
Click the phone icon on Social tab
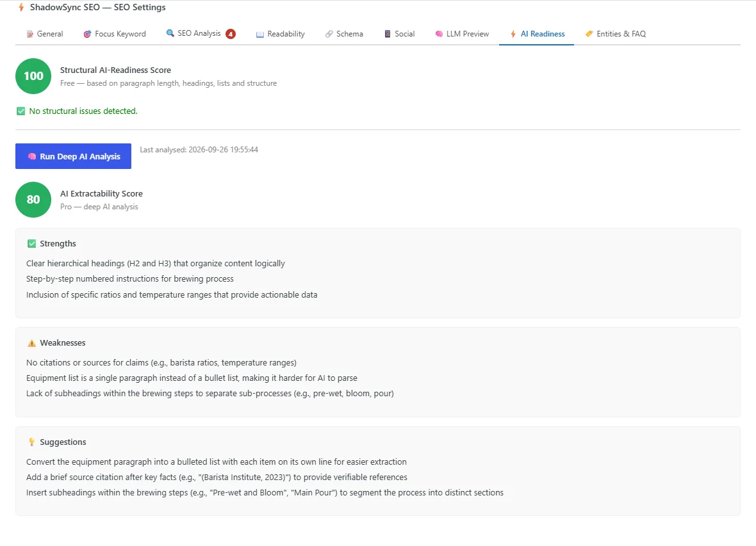click(387, 34)
